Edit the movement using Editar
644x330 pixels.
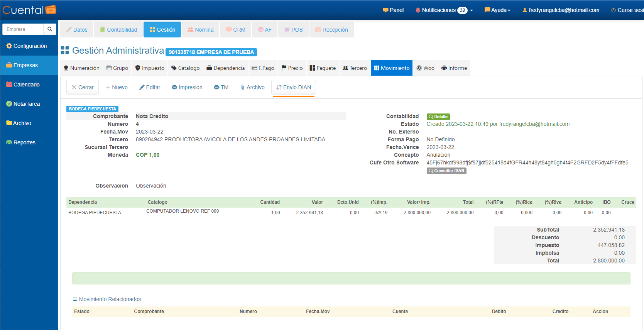click(150, 87)
